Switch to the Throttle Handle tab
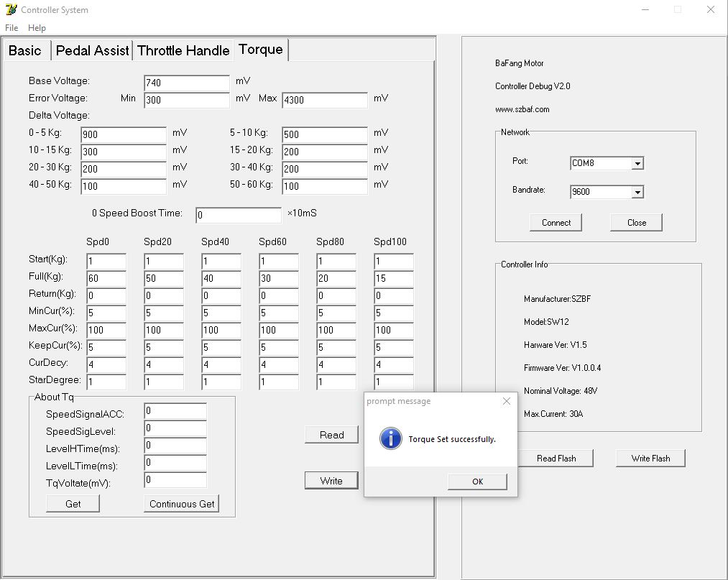Image resolution: width=728 pixels, height=580 pixels. click(183, 50)
